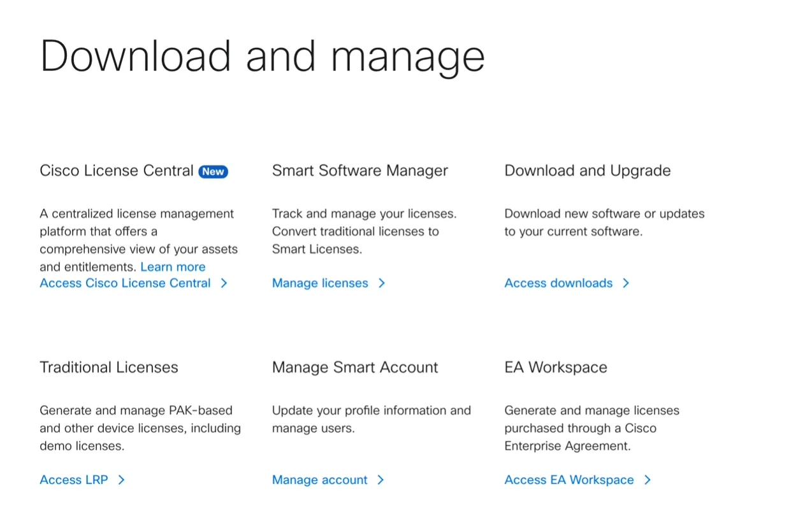
Task: Click the chevron icon beside Access LRP
Action: tap(121, 480)
